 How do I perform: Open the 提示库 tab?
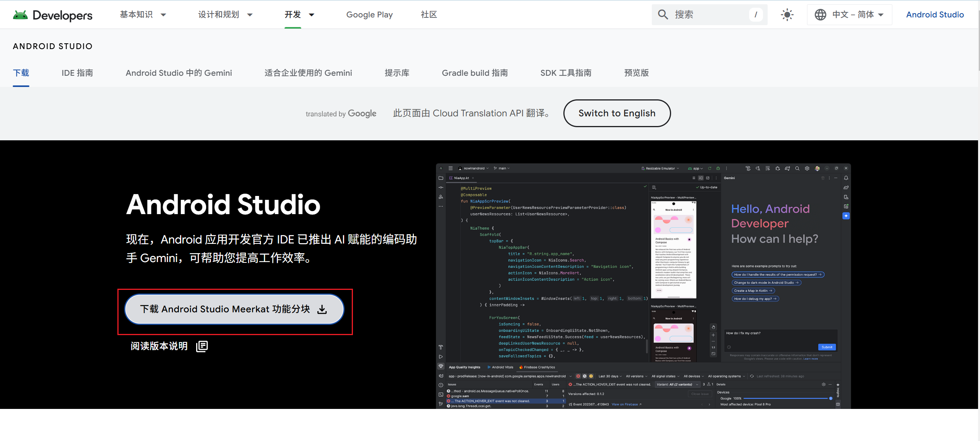(397, 73)
